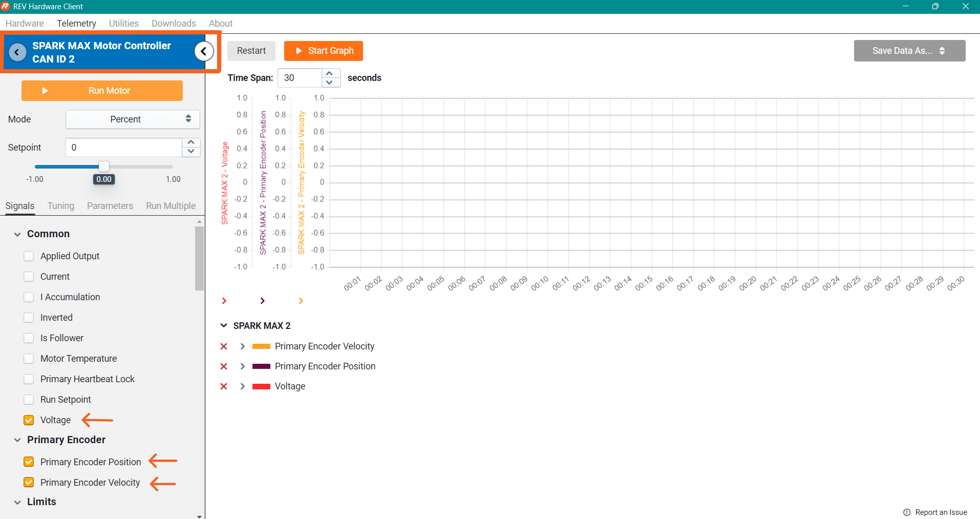980x519 pixels.
Task: Remove the Voltage signal with red X
Action: click(224, 386)
